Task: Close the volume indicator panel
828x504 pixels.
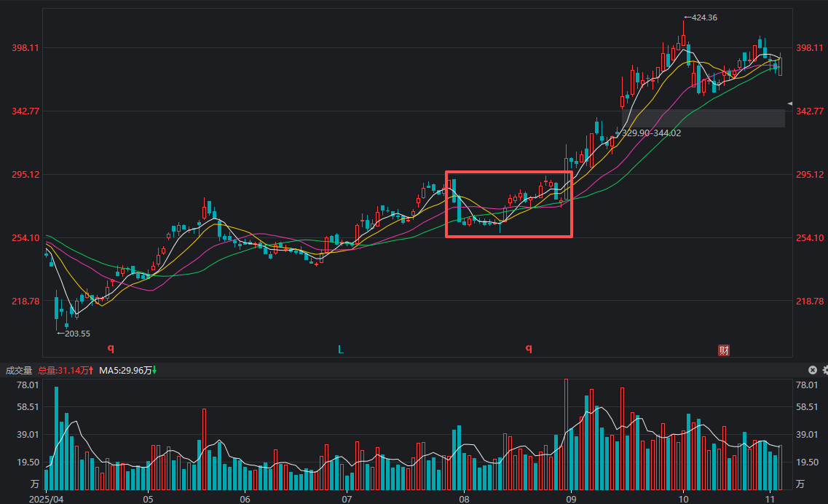Action: tap(813, 370)
